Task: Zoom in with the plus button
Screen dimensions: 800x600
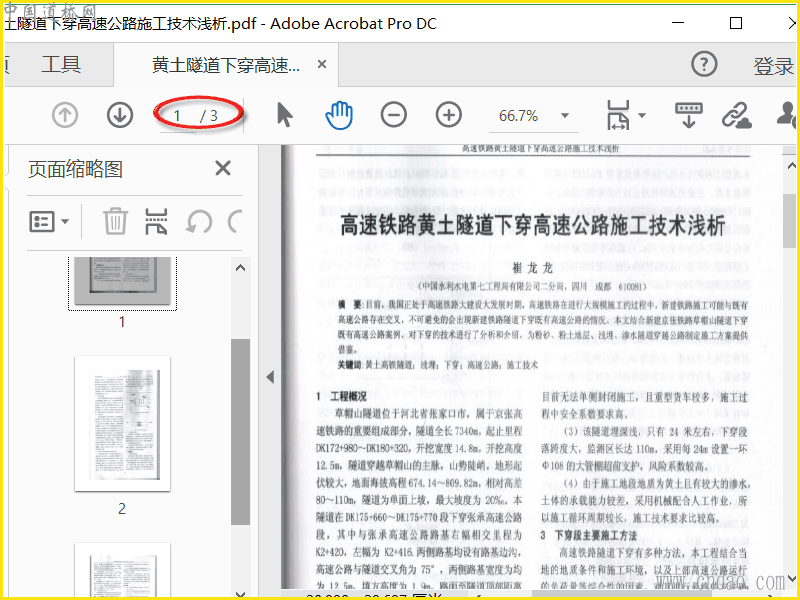Action: click(449, 115)
